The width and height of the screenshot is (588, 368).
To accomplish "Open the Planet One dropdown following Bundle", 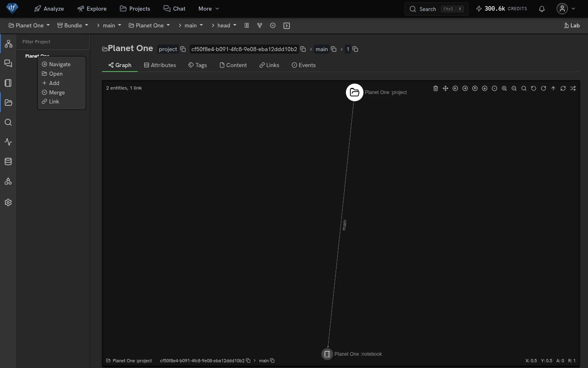I will (149, 25).
